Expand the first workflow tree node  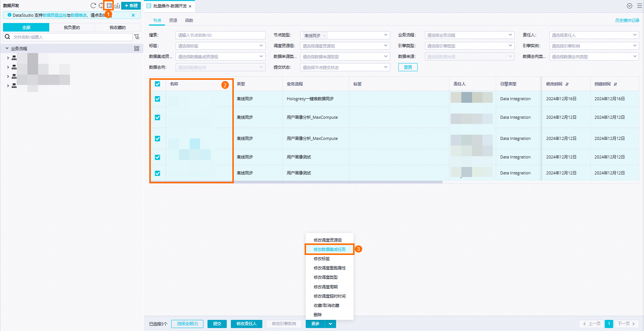pyautogui.click(x=8, y=58)
